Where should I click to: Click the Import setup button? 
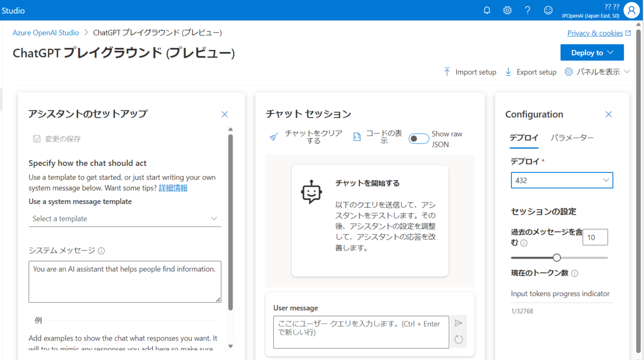[x=470, y=71]
